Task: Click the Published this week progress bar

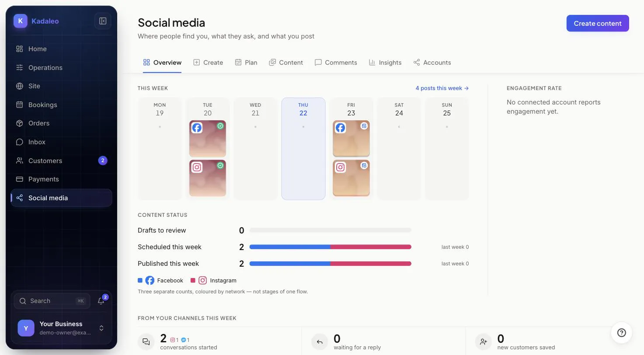Action: [x=331, y=264]
